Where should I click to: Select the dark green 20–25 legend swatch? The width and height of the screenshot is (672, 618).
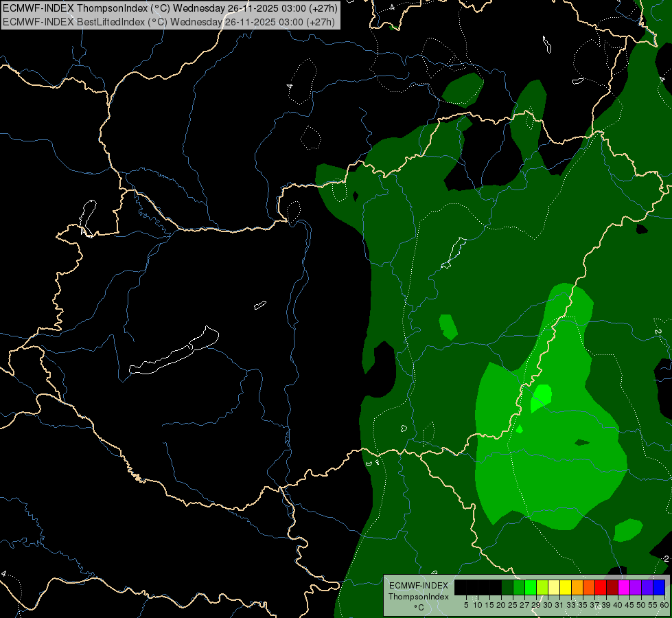tap(507, 588)
